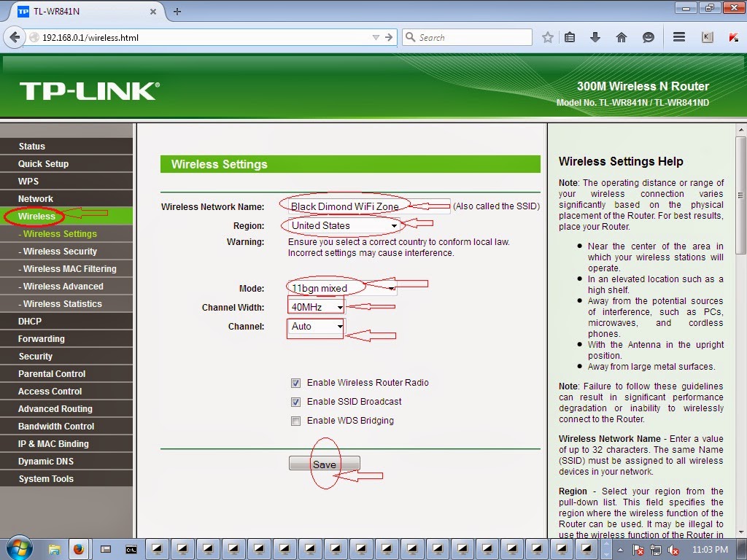Open System Tools sidebar item
Image resolution: width=747 pixels, height=560 pixels.
66,479
